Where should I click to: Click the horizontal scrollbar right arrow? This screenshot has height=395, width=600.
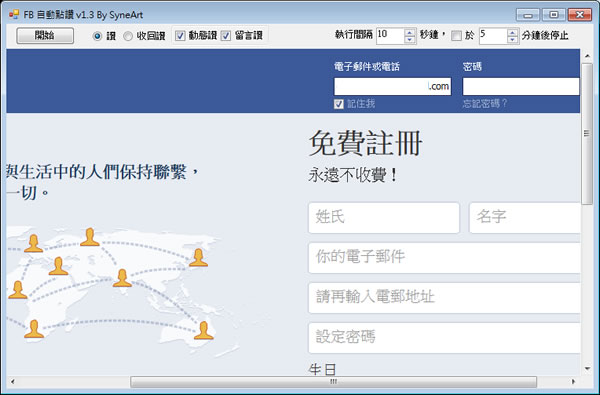click(x=573, y=382)
